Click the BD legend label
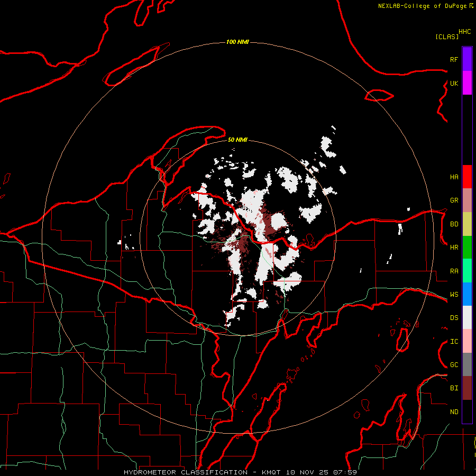 click(x=454, y=224)
